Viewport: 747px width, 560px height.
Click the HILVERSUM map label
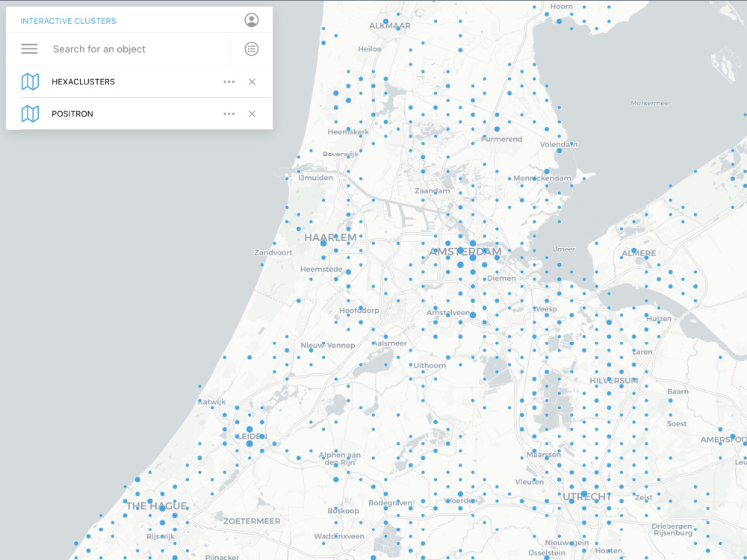[613, 381]
